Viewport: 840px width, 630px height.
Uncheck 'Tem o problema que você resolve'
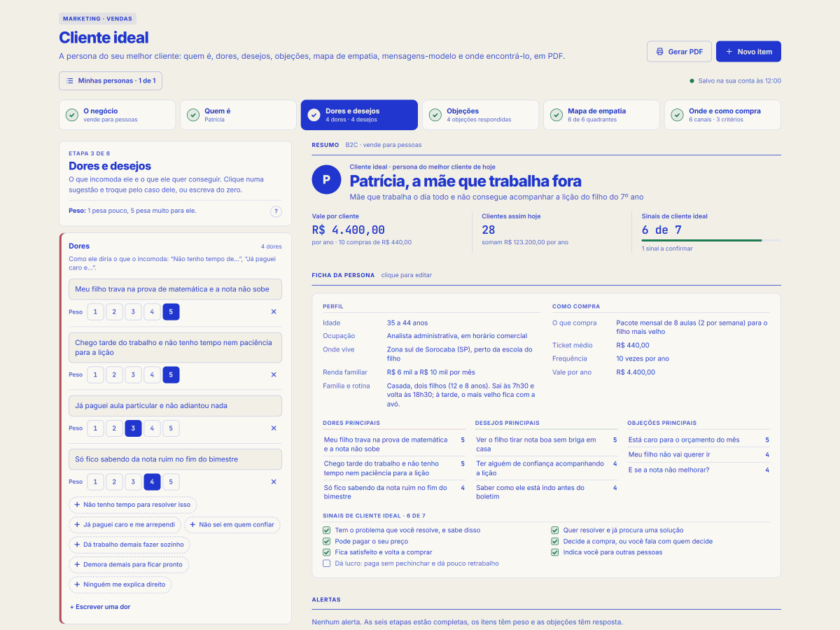[326, 531]
